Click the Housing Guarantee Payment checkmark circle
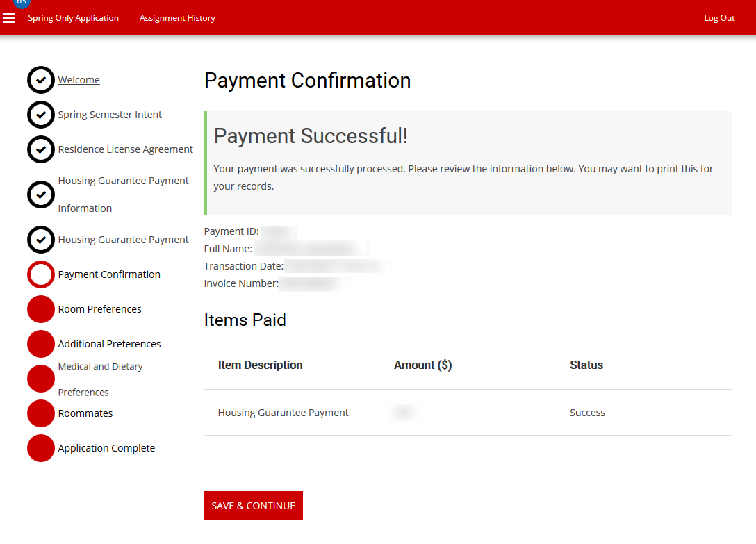The width and height of the screenshot is (756, 544). coord(41,240)
